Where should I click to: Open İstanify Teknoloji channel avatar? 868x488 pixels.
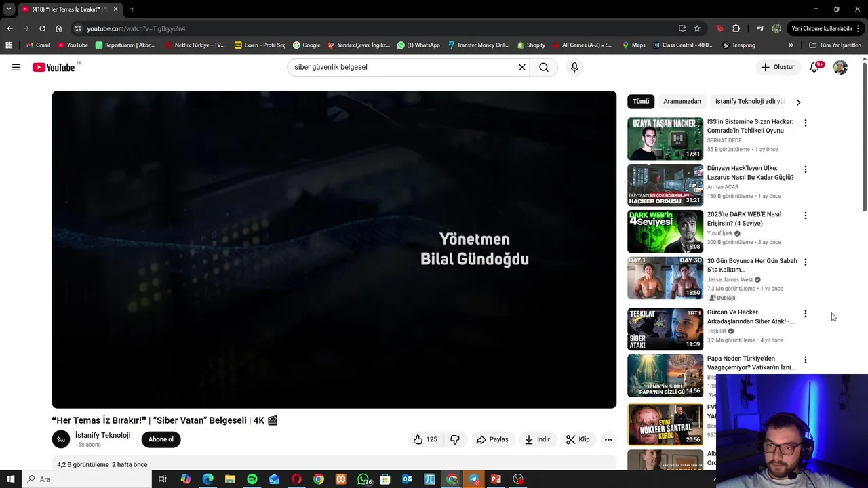pos(61,439)
